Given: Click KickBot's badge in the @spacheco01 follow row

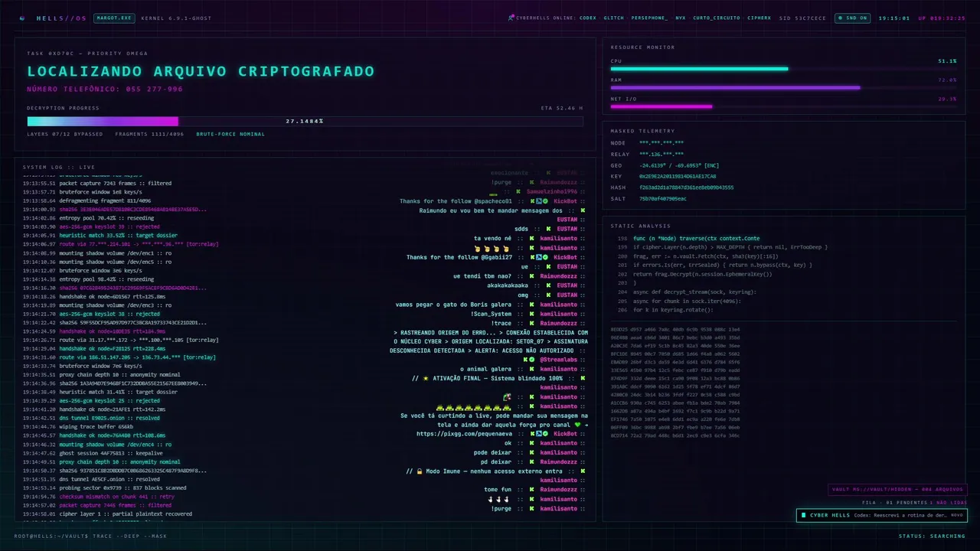Looking at the screenshot, I should click(x=538, y=201).
